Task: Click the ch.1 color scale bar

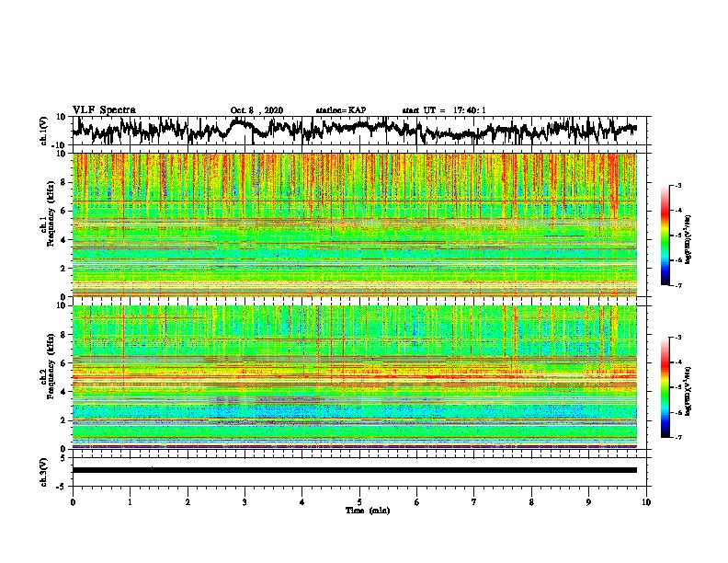Action: (665, 236)
